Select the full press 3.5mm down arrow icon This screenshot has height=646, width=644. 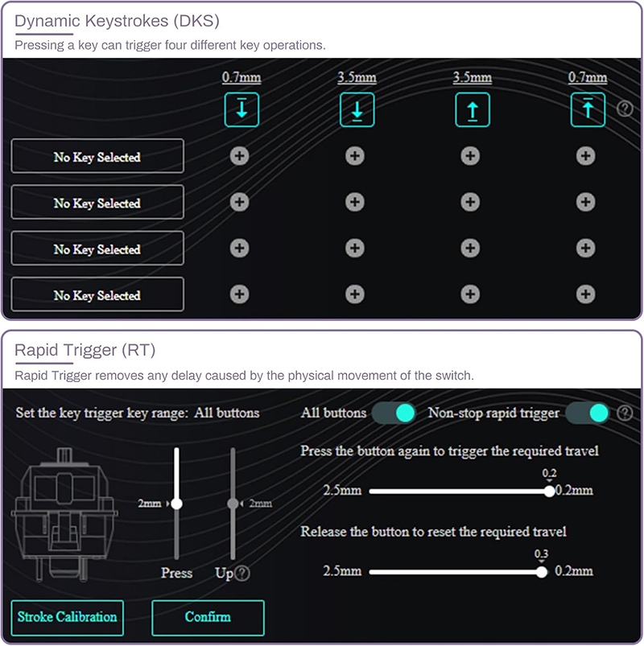(x=357, y=109)
